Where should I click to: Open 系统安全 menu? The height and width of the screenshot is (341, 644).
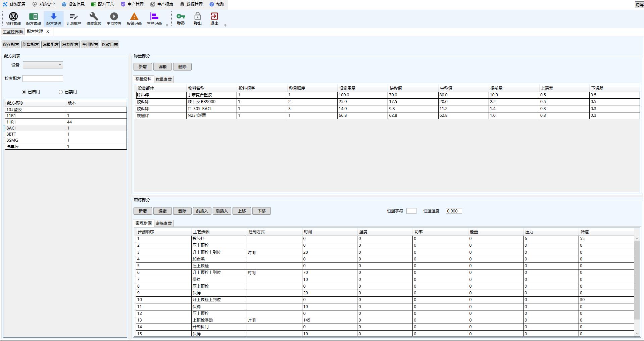[44, 4]
